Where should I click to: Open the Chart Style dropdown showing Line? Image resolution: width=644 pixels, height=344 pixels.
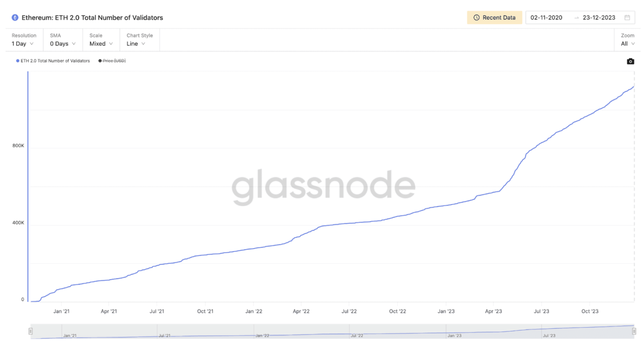[x=136, y=44]
